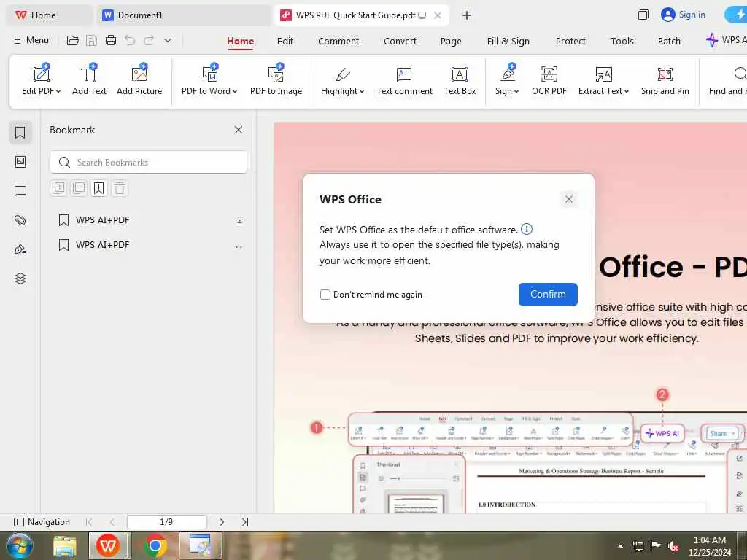Screen dimensions: 747x560
Task: Open the Page ribbon tab
Action: pos(451,42)
